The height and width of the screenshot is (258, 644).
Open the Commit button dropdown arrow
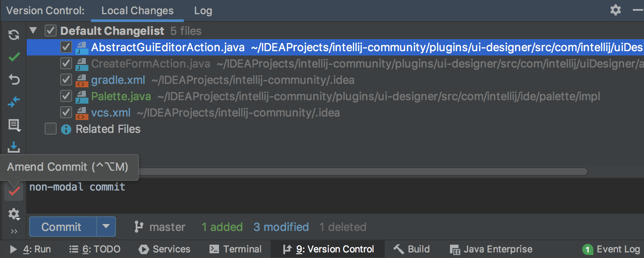(106, 227)
